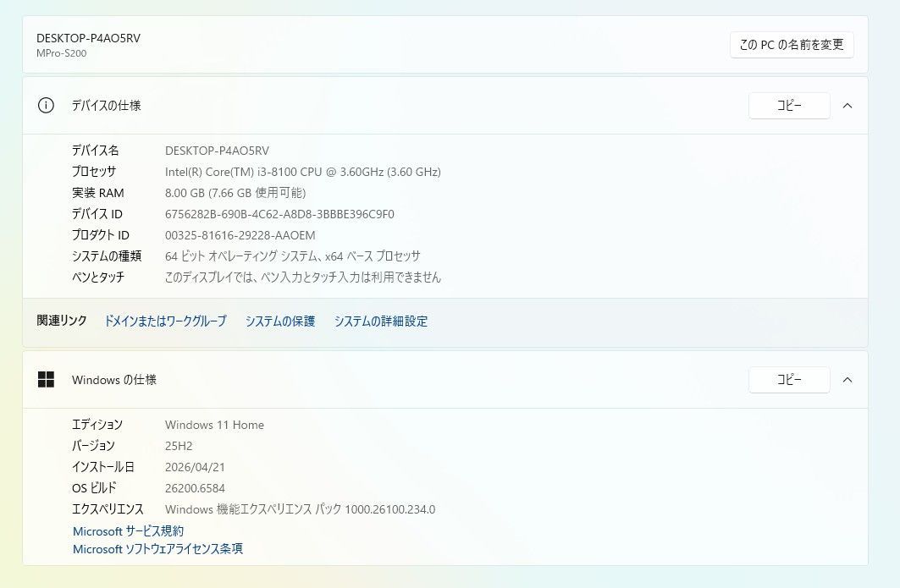Click the version value 25H2

pos(179,447)
